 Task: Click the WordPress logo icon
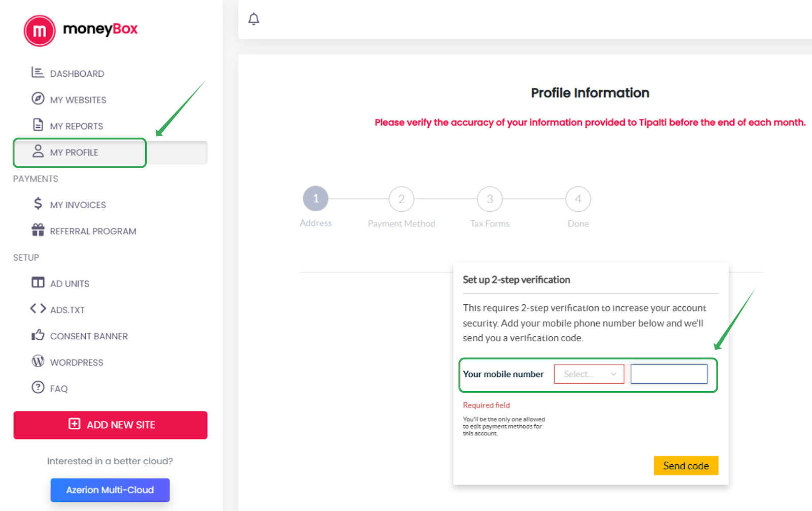coord(38,361)
